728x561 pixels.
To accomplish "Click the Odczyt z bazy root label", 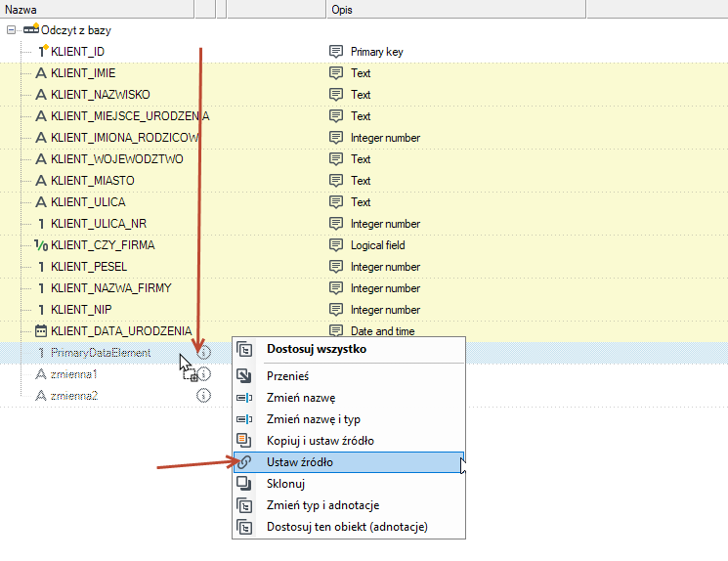I will 76,30.
